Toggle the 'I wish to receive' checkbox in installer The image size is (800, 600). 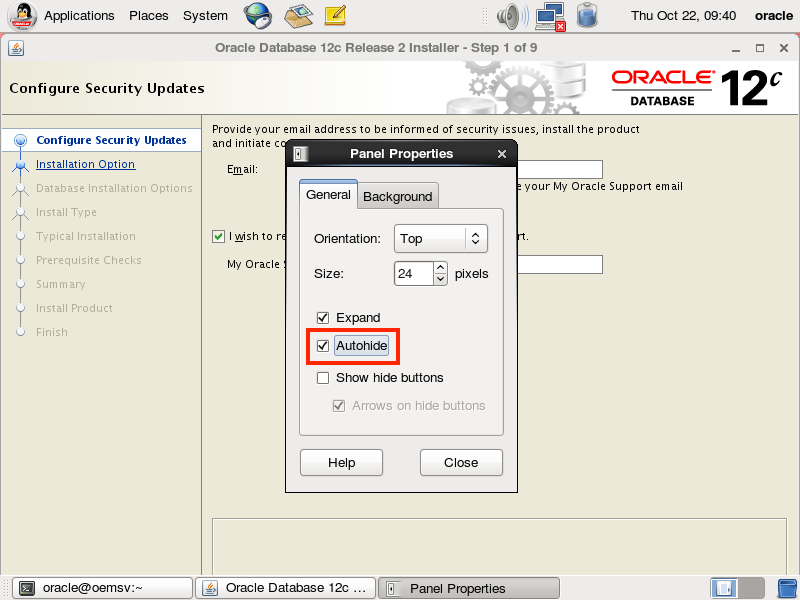218,236
